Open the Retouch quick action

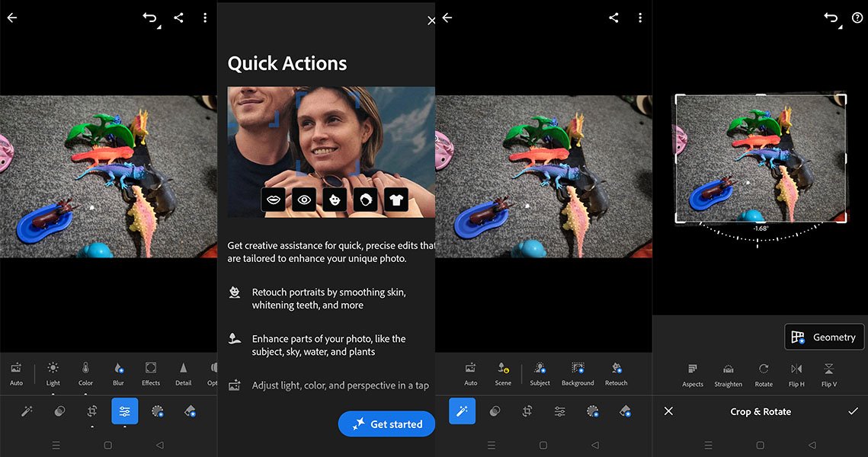pyautogui.click(x=616, y=373)
